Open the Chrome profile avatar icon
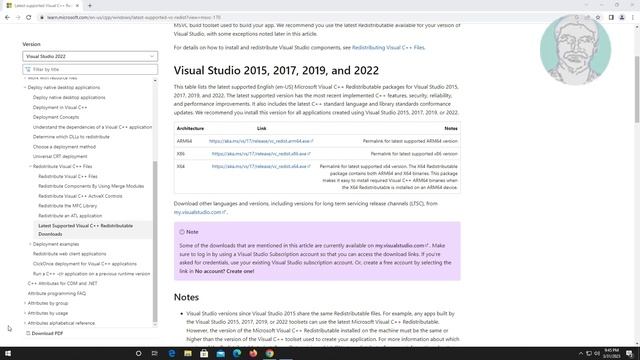This screenshot has height=360, width=640. coord(622,18)
